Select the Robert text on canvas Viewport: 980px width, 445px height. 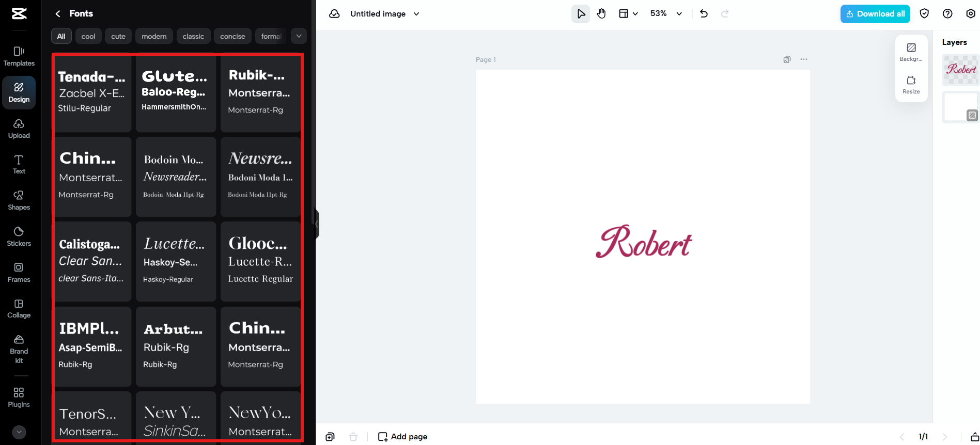click(644, 242)
